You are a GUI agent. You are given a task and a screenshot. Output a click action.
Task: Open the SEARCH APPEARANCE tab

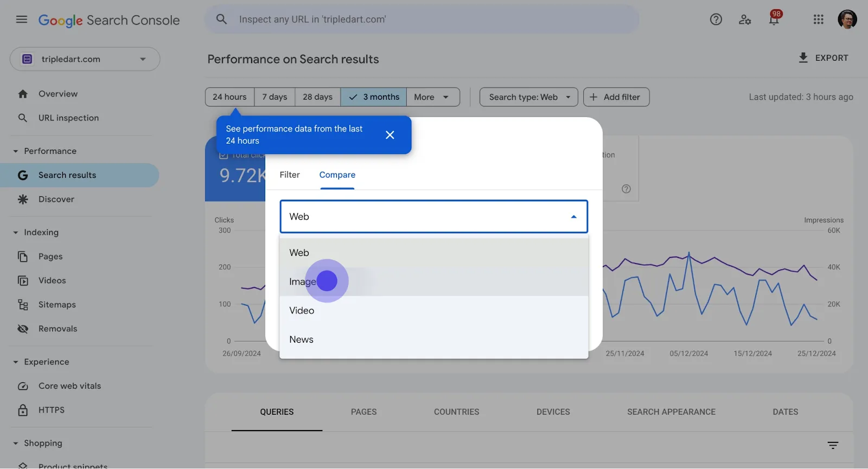[x=672, y=412]
